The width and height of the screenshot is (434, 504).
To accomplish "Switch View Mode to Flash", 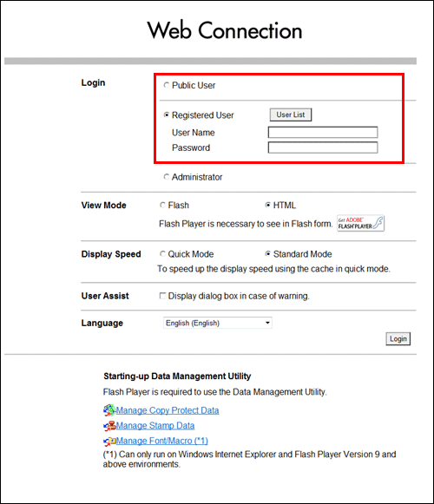I will (x=162, y=205).
